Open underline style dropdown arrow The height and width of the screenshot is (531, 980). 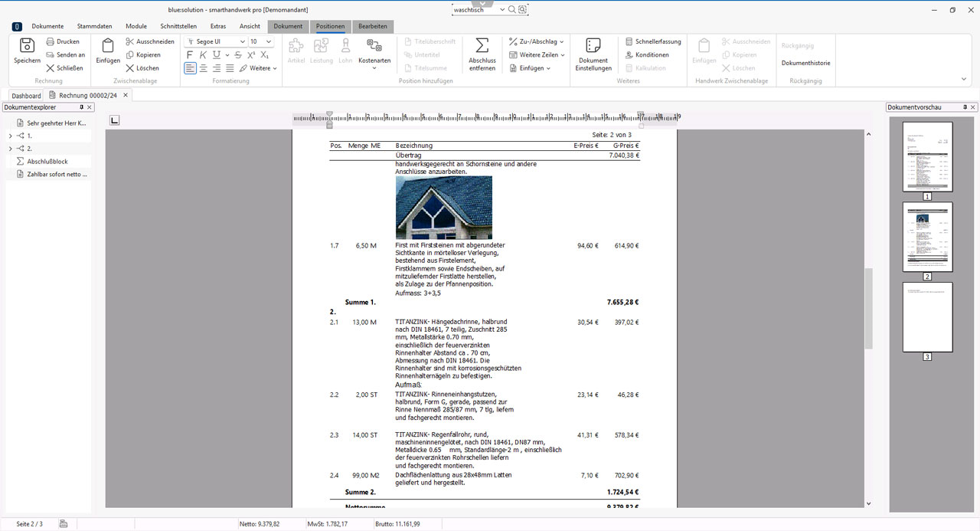pos(227,55)
